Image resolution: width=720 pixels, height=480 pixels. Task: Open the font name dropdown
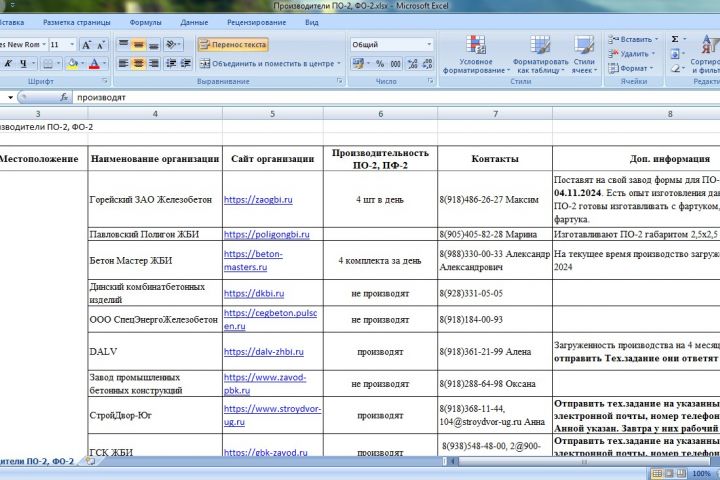(44, 45)
